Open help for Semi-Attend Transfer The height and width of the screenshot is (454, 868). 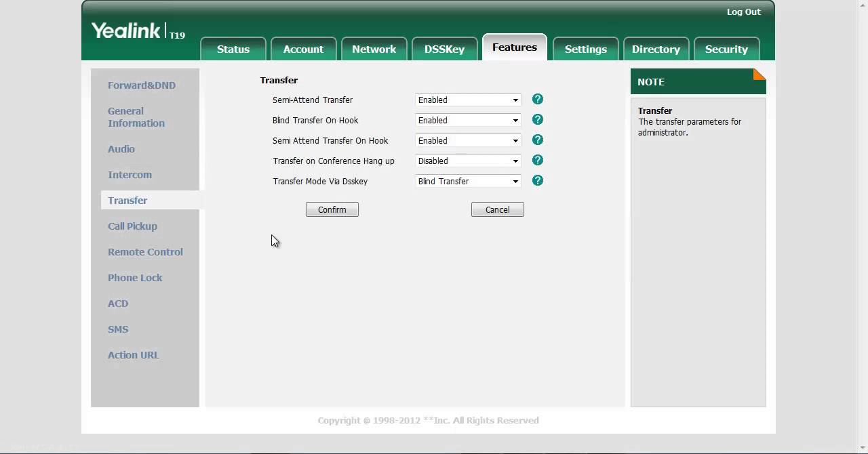538,100
